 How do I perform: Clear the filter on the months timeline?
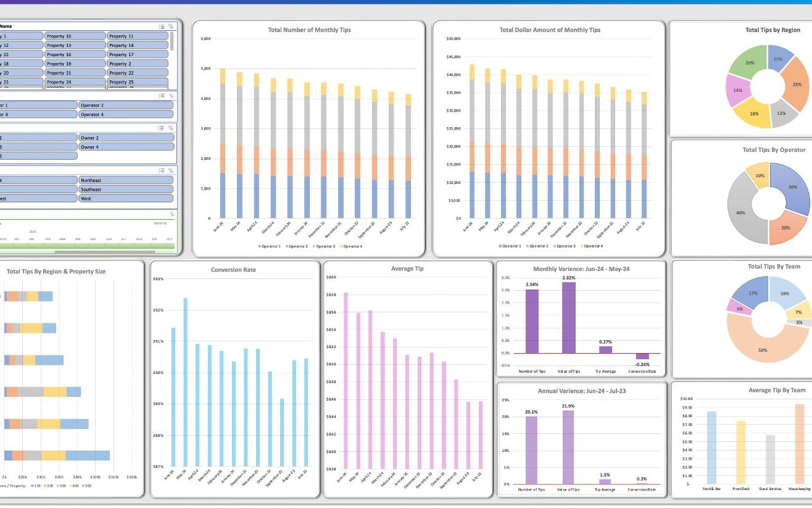click(172, 214)
